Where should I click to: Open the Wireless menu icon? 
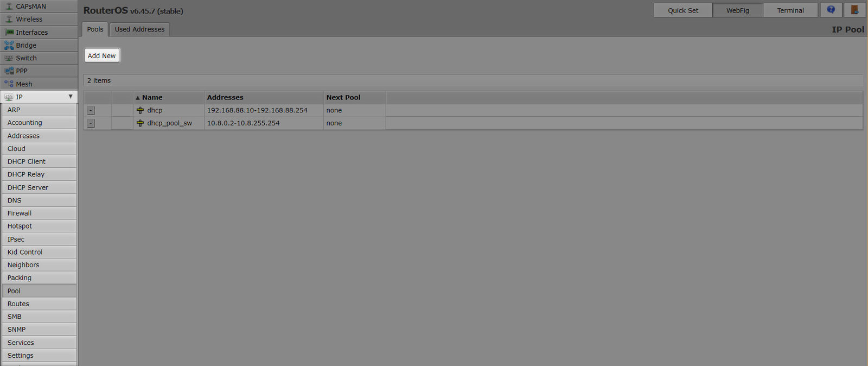[9, 19]
